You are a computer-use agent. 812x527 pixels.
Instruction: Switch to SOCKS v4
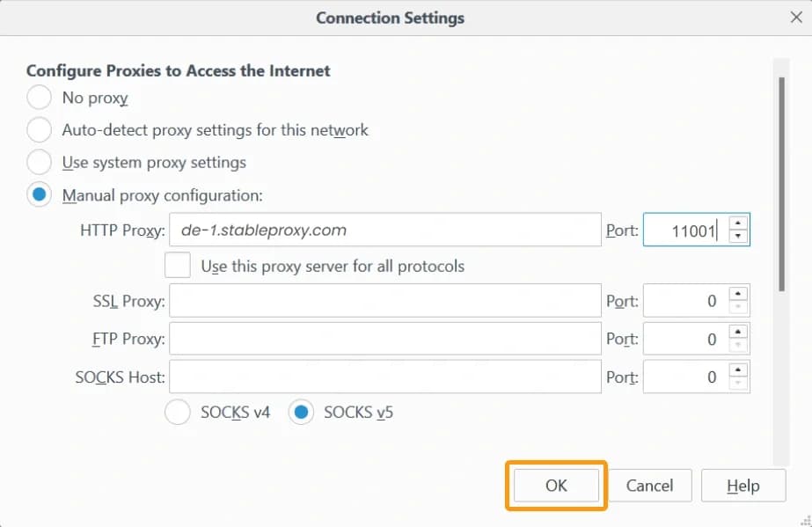(x=178, y=412)
